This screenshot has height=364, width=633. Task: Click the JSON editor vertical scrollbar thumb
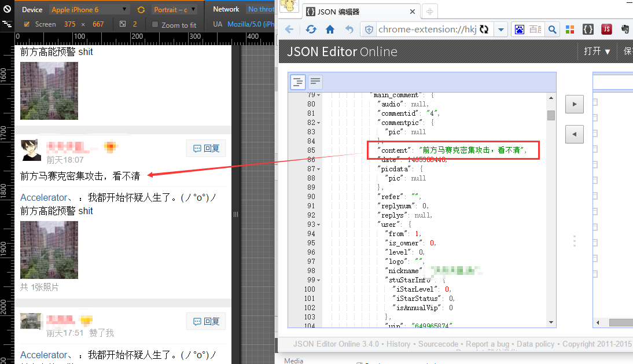[551, 115]
